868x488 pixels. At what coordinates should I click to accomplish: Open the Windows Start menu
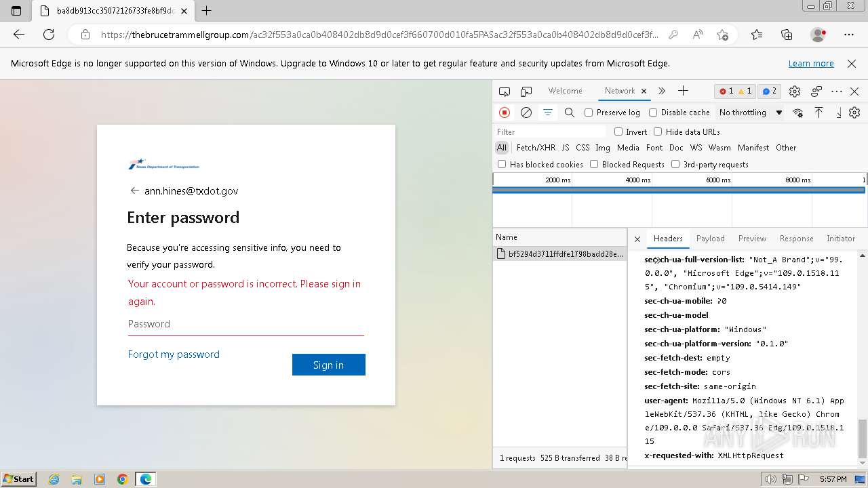19,479
